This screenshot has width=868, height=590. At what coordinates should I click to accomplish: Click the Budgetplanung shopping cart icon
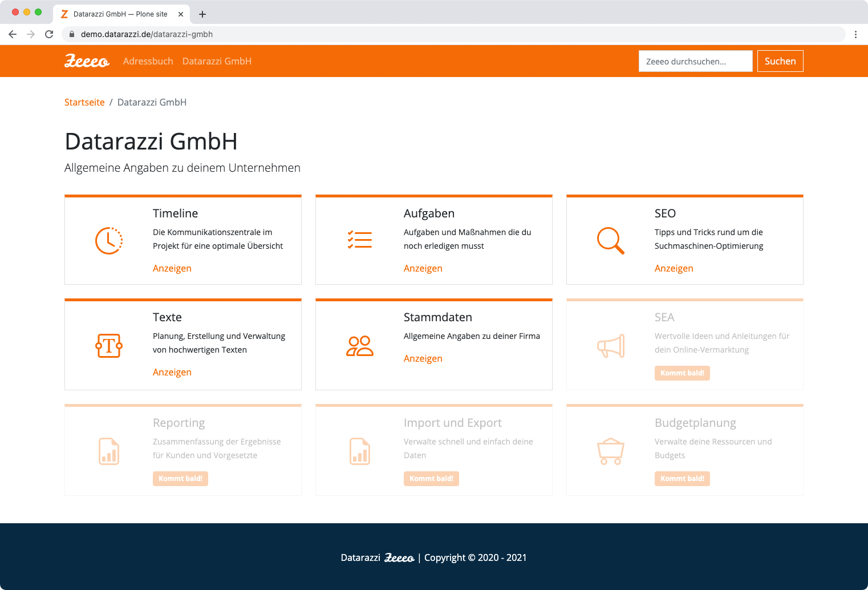coord(611,451)
